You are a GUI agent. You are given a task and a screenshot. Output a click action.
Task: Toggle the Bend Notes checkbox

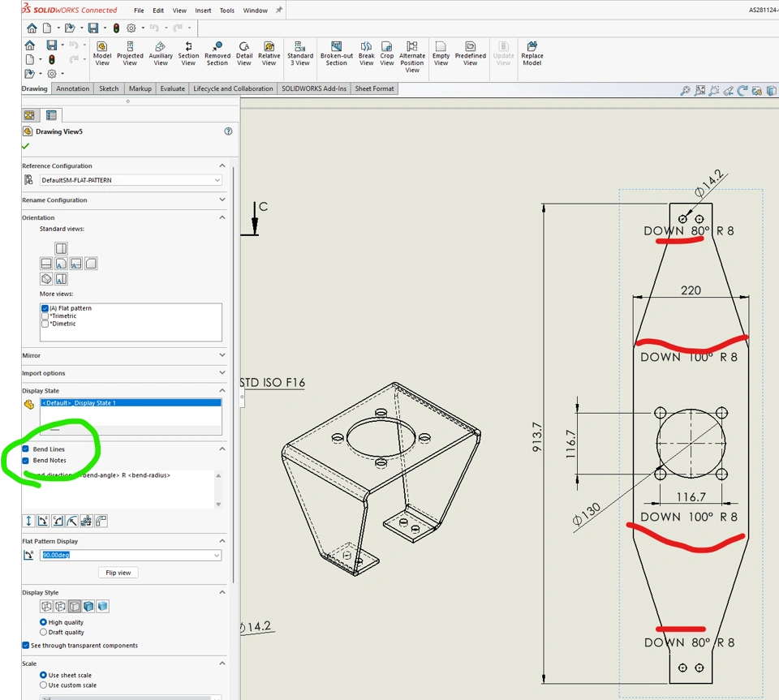tap(26, 460)
